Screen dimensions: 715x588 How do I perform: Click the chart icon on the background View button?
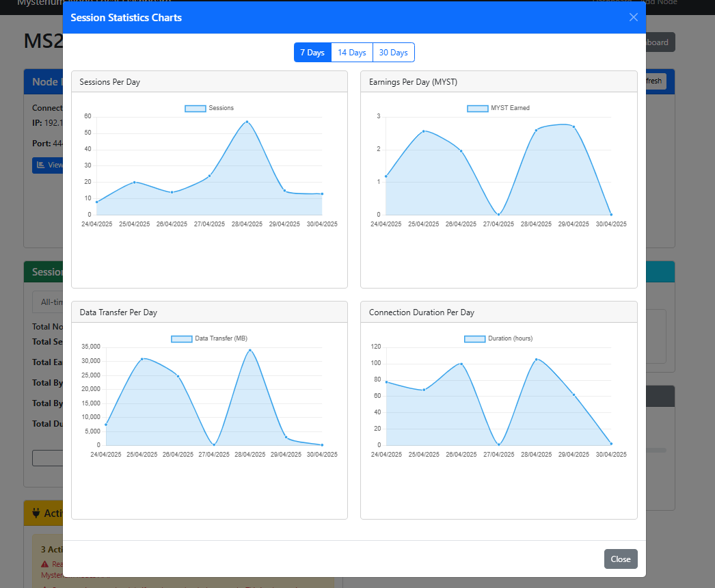pos(40,165)
